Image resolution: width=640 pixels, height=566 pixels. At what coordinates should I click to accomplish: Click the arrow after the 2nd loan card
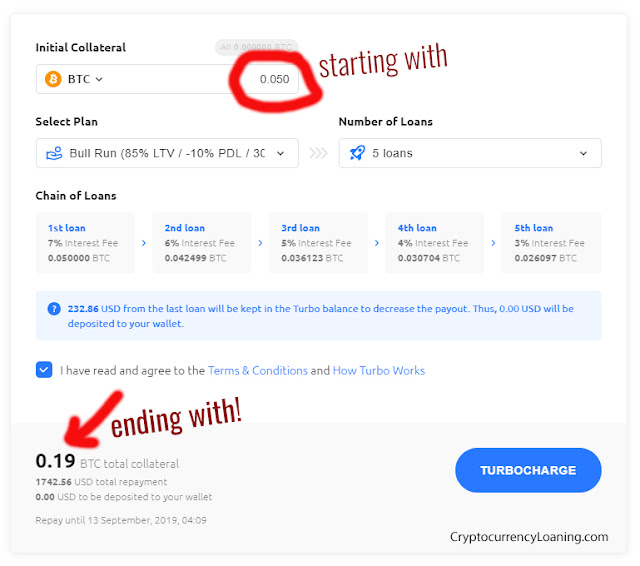click(x=260, y=243)
